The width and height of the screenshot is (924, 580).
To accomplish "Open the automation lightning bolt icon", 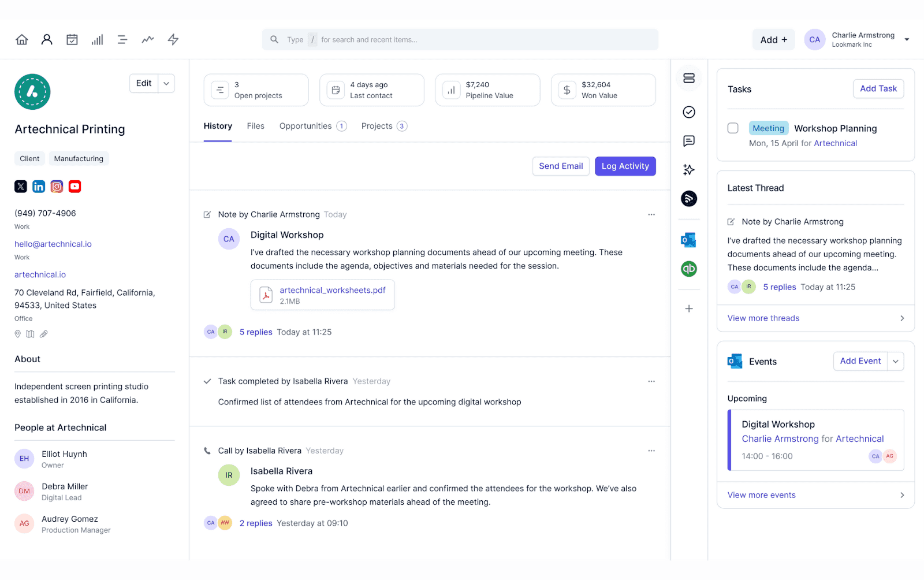I will [173, 39].
